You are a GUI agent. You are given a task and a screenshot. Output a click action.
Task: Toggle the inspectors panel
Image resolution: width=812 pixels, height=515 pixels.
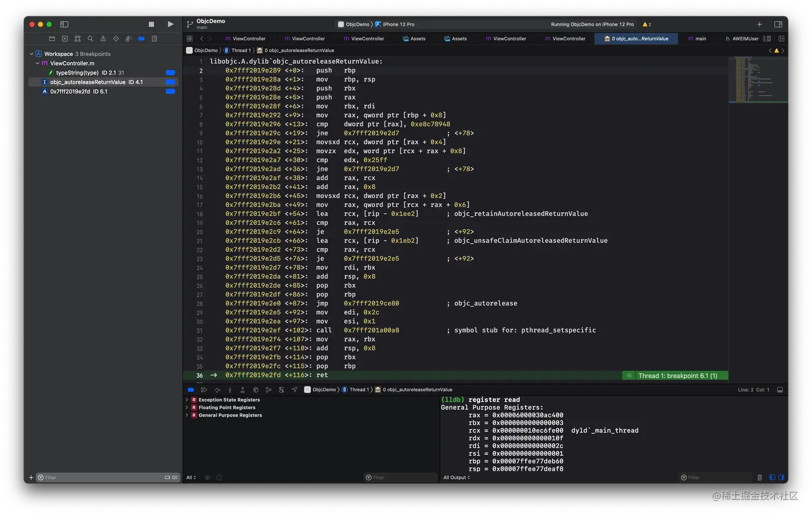[778, 24]
